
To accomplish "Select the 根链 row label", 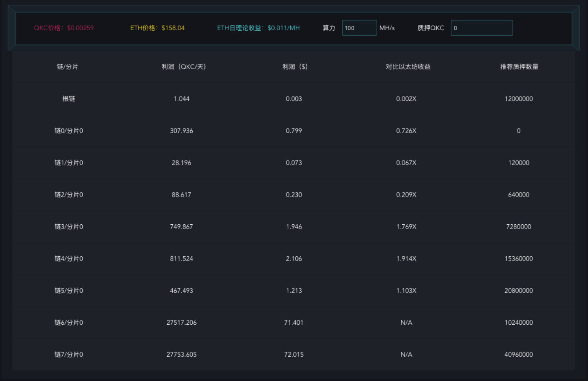I will click(x=69, y=99).
